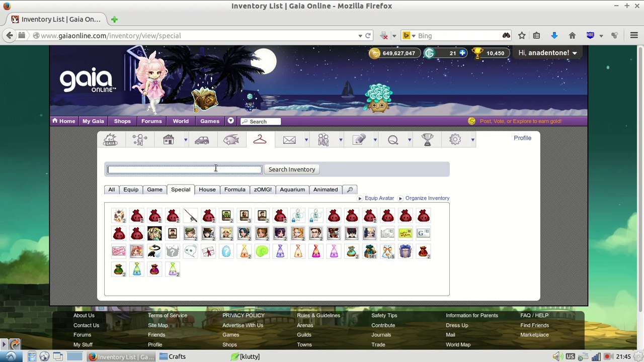Open Forums in the Gaia nav bar

(x=151, y=121)
